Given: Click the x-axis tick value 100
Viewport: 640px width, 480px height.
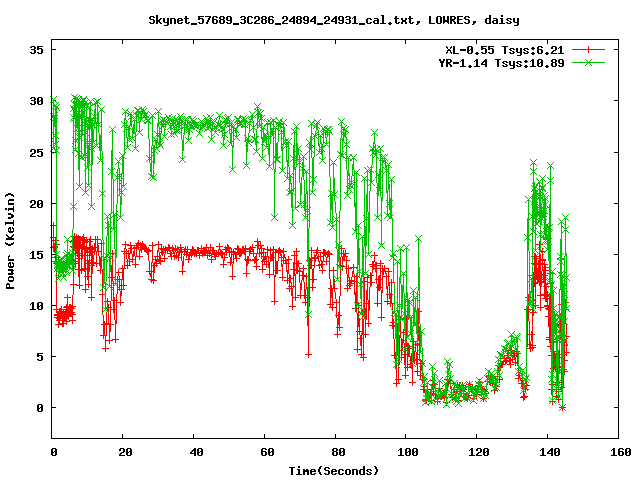Looking at the screenshot, I should click(x=408, y=452).
